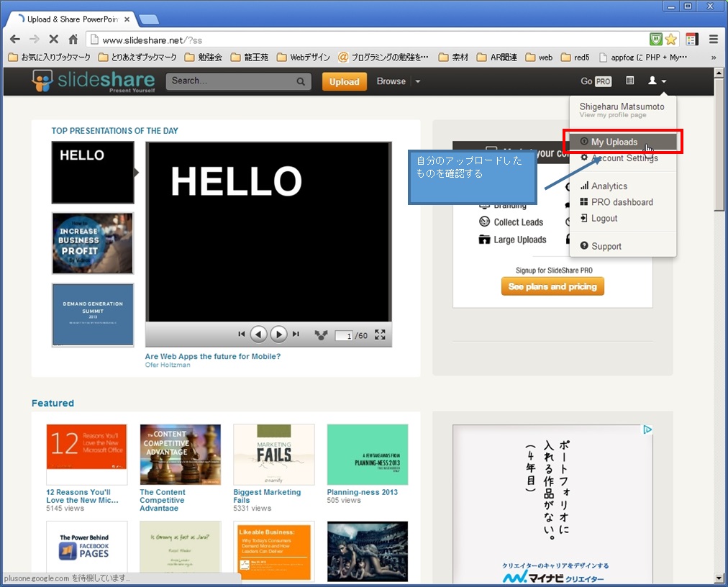Viewport: 728px width, 587px height.
Task: Go to next slide in player
Action: (278, 334)
